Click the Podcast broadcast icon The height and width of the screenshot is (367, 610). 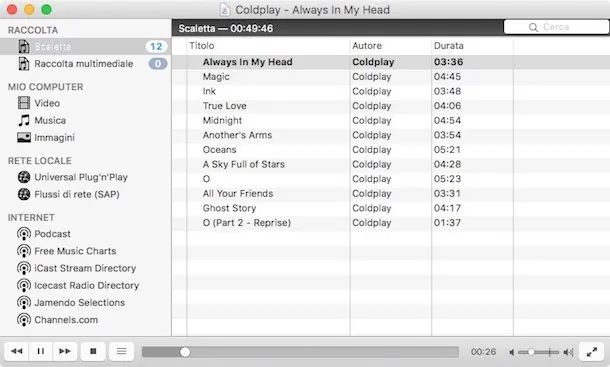(x=24, y=234)
